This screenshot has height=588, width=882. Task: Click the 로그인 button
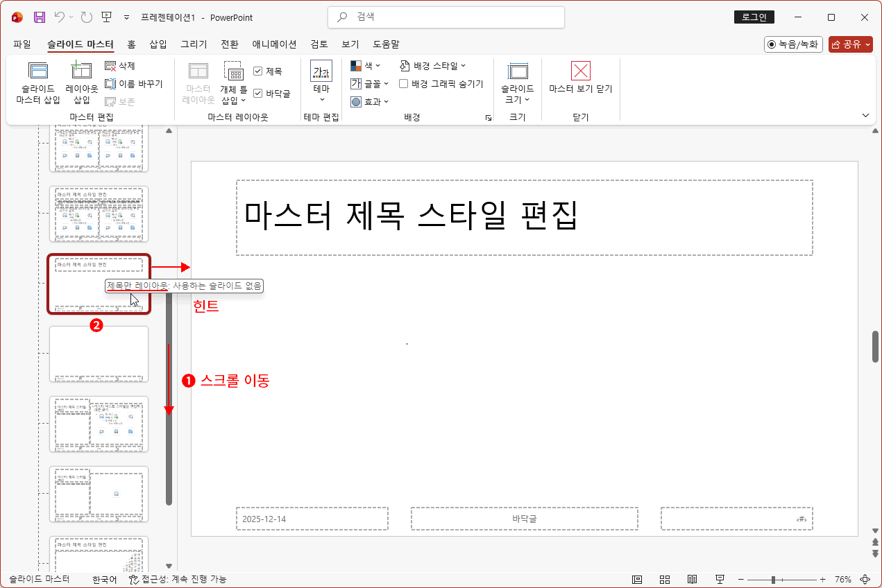[754, 17]
